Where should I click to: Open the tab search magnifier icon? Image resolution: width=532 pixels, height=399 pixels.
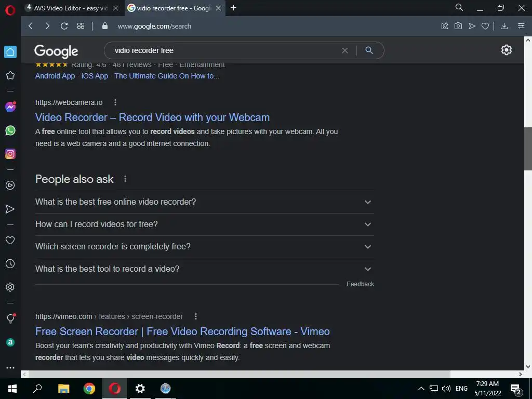pos(459,7)
